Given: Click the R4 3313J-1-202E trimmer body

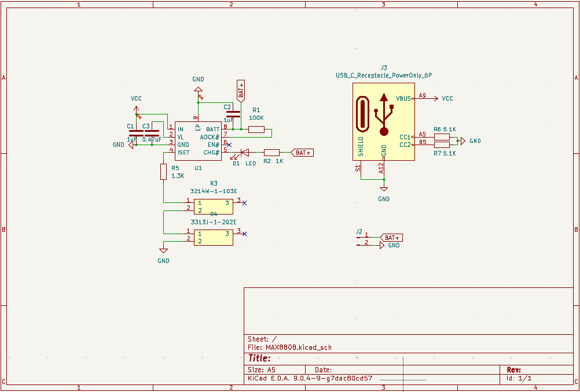Looking at the screenshot, I should [x=213, y=237].
